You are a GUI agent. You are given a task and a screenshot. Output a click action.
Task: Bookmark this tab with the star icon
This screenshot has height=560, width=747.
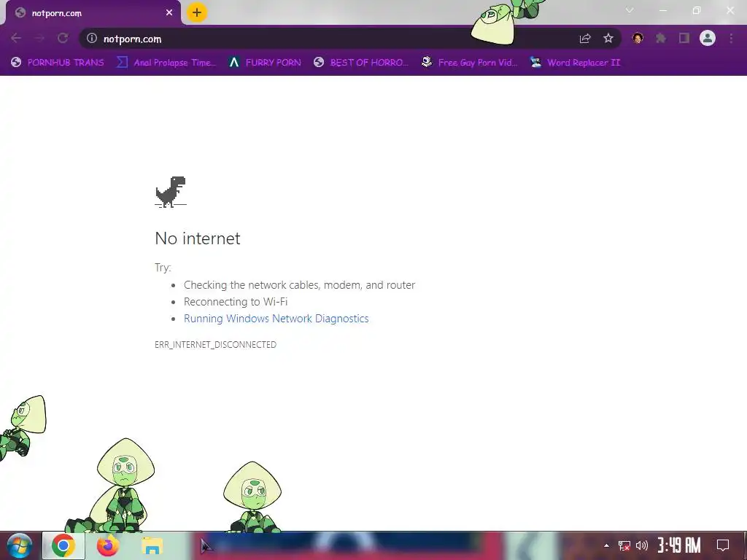(608, 38)
